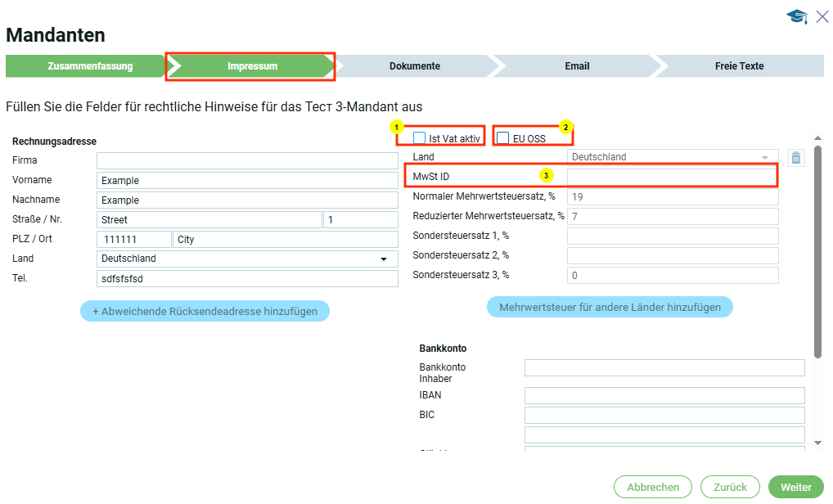Select the Freie Texte step
This screenshot has height=504, width=833.
[x=739, y=66]
